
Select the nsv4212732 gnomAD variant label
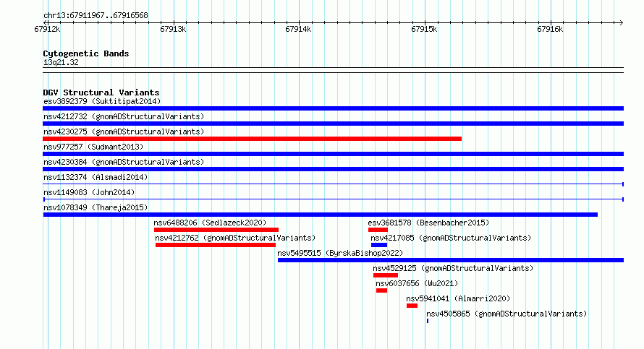click(124, 116)
